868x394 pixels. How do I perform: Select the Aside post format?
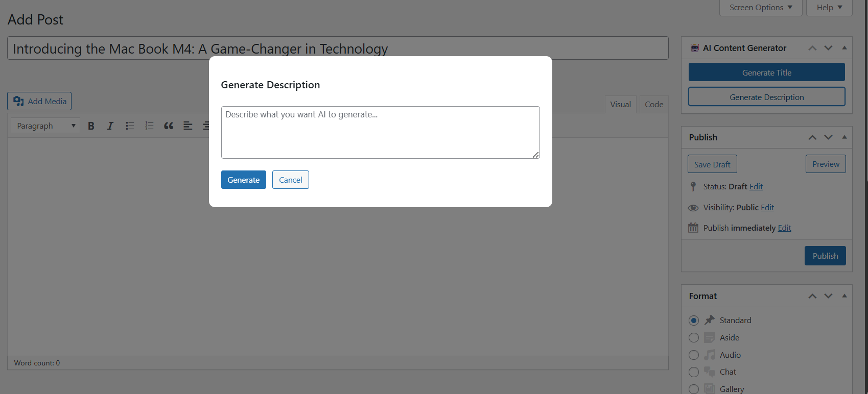tap(694, 338)
